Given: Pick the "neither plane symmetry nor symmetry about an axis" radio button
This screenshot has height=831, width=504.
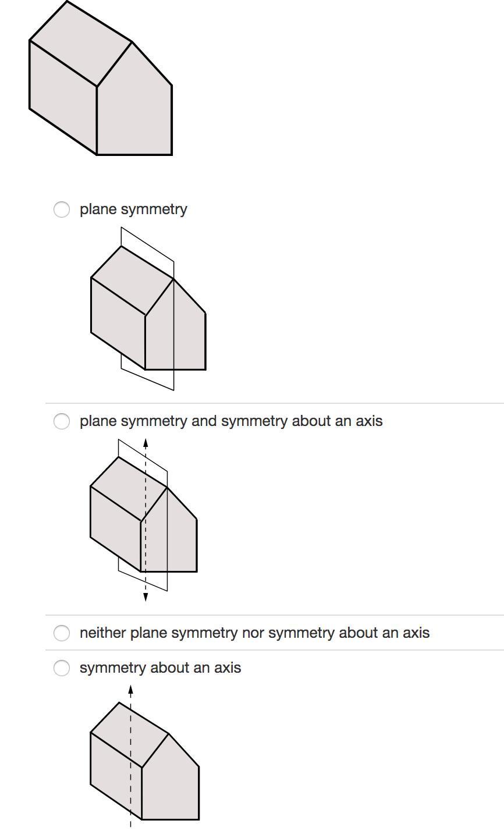Looking at the screenshot, I should [62, 633].
